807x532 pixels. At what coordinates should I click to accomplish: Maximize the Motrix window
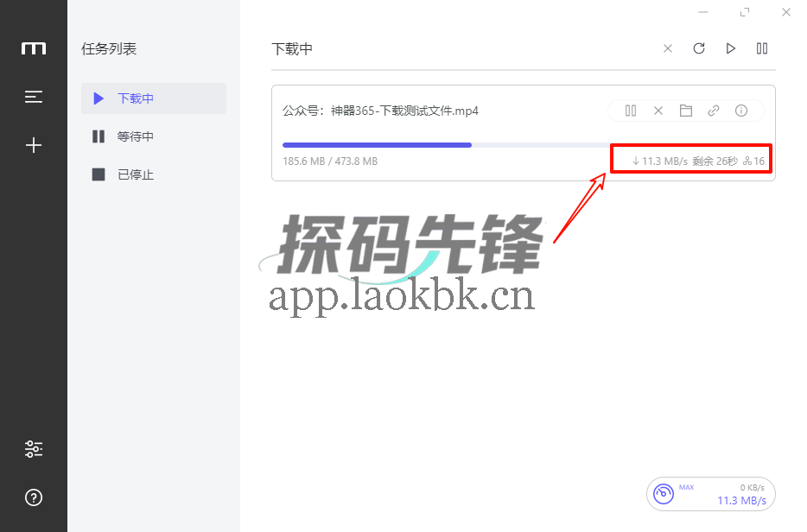745,12
